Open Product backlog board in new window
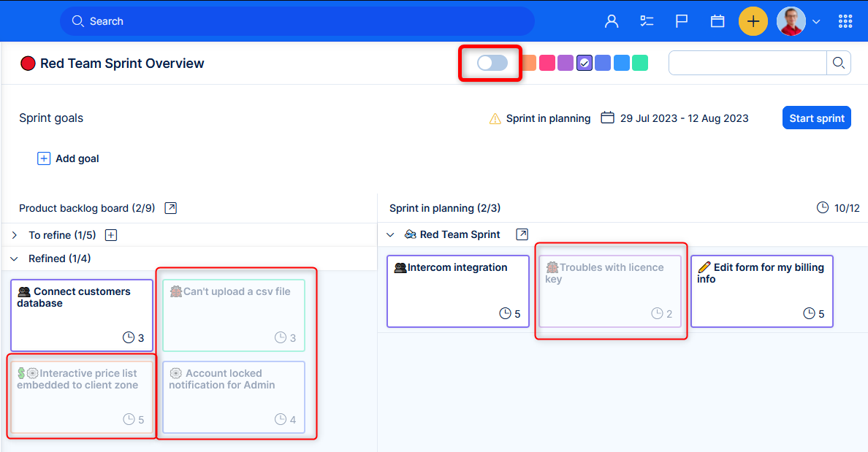Image resolution: width=868 pixels, height=452 pixels. coord(170,208)
